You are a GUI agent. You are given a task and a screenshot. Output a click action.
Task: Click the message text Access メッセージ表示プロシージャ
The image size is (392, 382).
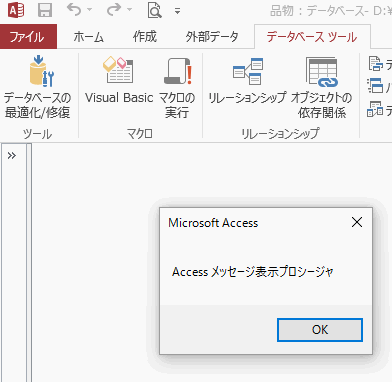[x=253, y=272]
